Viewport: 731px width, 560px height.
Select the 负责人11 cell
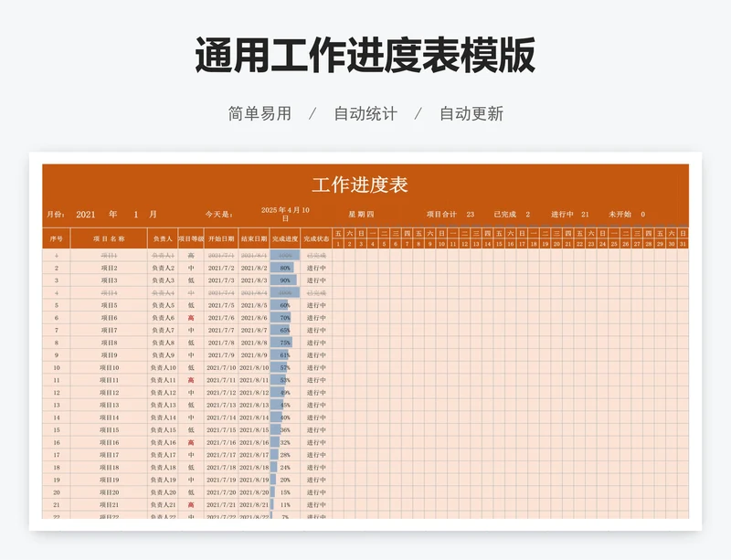pos(163,380)
